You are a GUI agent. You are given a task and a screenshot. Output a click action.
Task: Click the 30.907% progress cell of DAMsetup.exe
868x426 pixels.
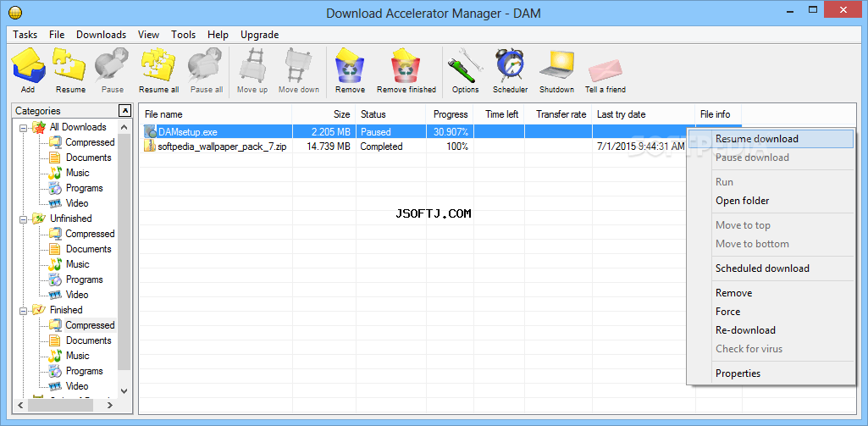click(x=450, y=132)
